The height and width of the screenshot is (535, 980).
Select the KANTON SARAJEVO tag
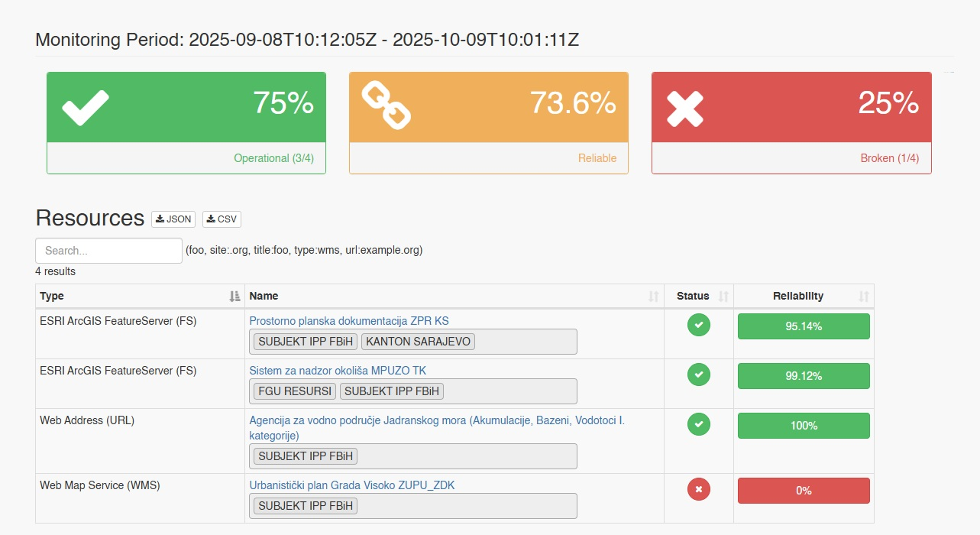coord(418,342)
